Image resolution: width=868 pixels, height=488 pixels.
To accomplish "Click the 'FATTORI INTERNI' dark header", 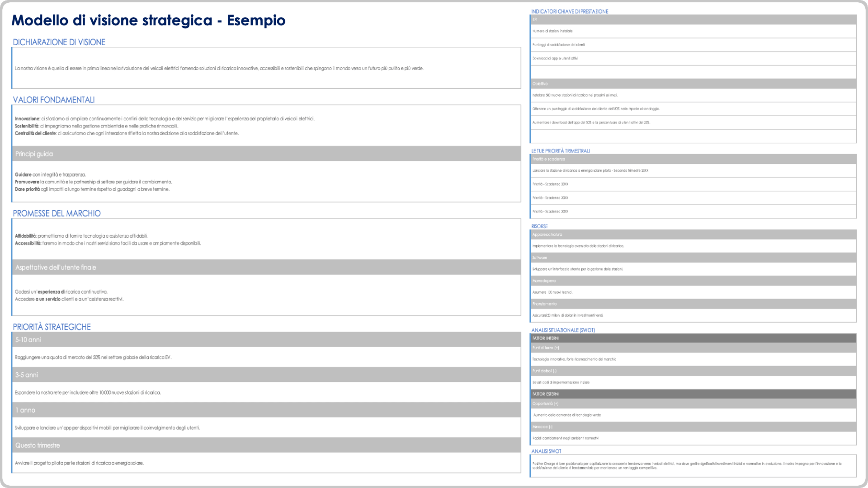I will [x=693, y=338].
